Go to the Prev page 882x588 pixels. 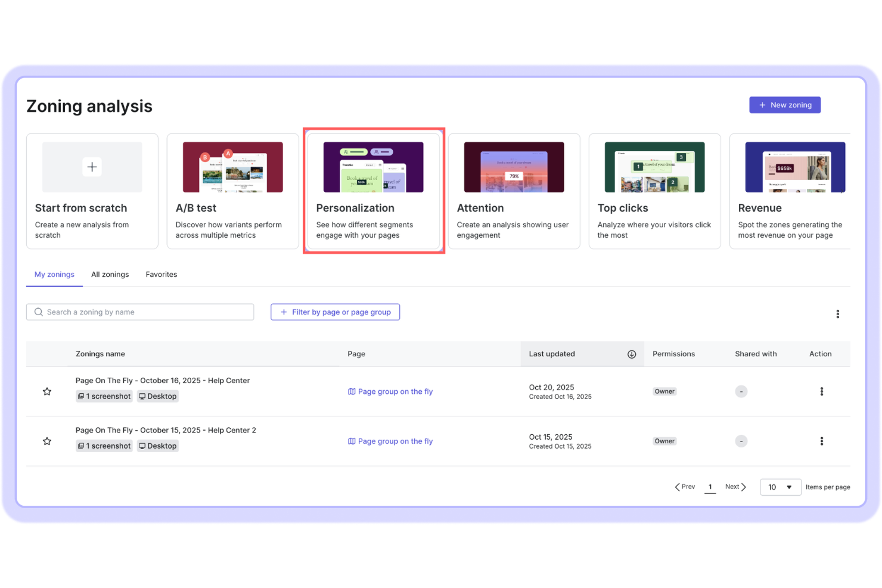685,487
